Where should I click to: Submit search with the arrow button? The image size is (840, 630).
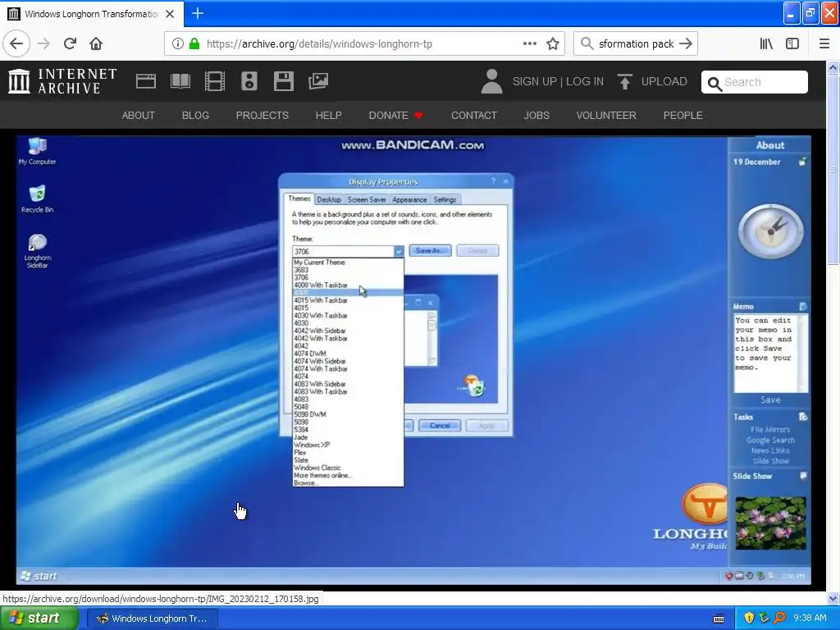pyautogui.click(x=686, y=44)
